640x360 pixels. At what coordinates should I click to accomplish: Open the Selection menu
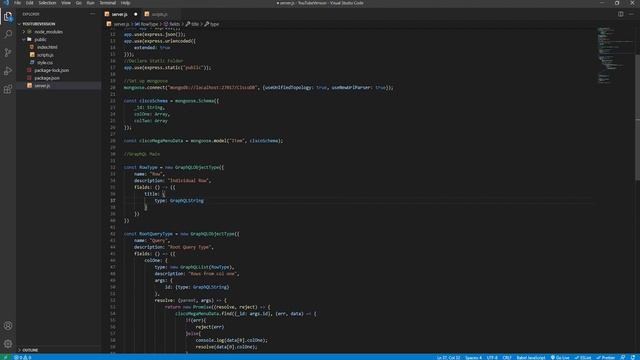point(47,3)
